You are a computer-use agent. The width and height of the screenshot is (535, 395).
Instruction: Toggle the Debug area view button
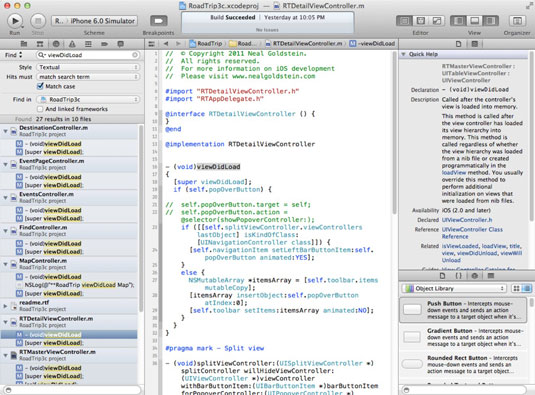474,21
